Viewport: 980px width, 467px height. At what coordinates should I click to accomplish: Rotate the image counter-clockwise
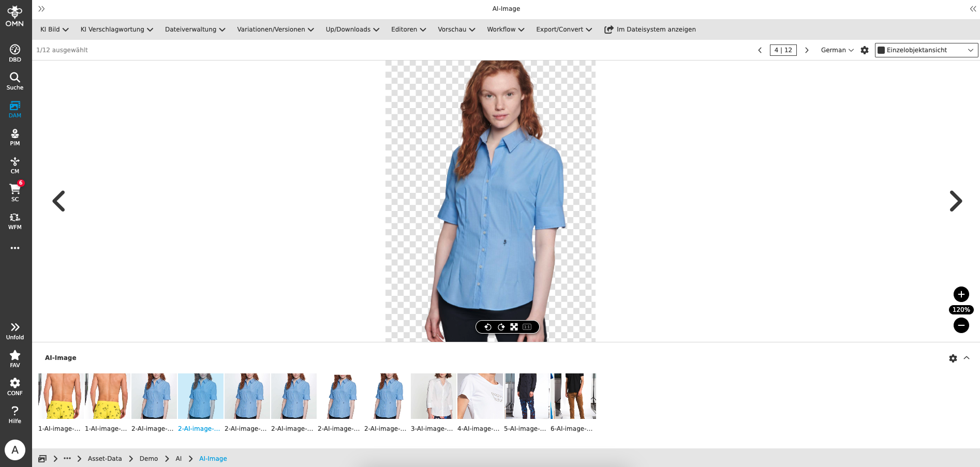pyautogui.click(x=488, y=327)
